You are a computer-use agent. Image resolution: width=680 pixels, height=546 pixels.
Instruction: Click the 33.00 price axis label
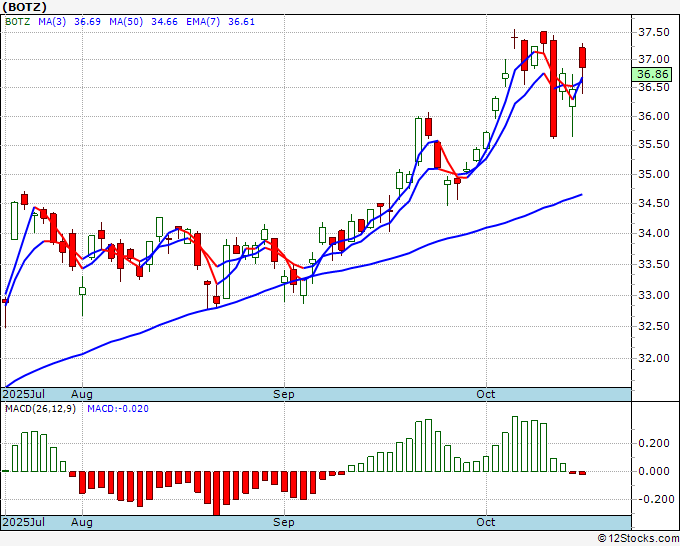654,295
